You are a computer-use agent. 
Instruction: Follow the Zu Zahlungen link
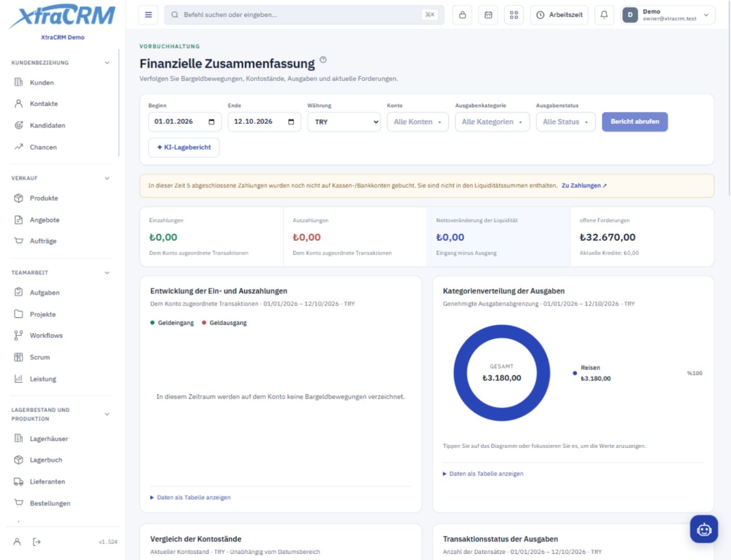[584, 186]
